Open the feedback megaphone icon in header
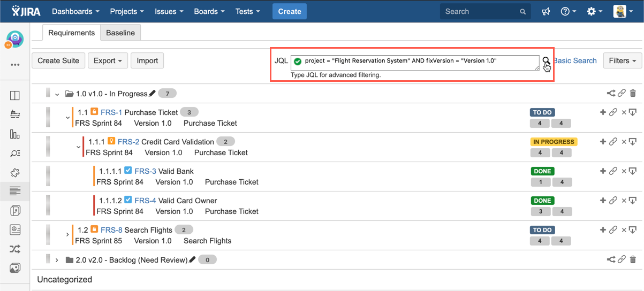This screenshot has height=291, width=644. pyautogui.click(x=545, y=11)
